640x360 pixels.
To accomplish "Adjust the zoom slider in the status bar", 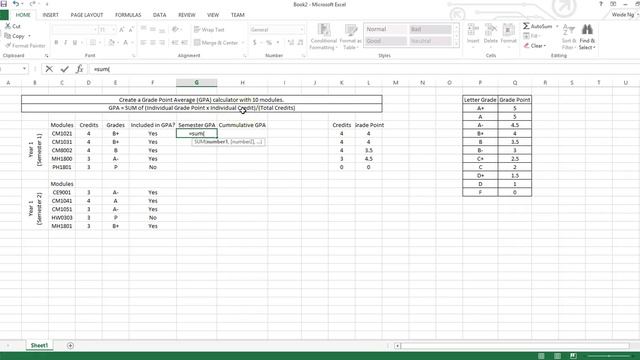I will pyautogui.click(x=609, y=356).
